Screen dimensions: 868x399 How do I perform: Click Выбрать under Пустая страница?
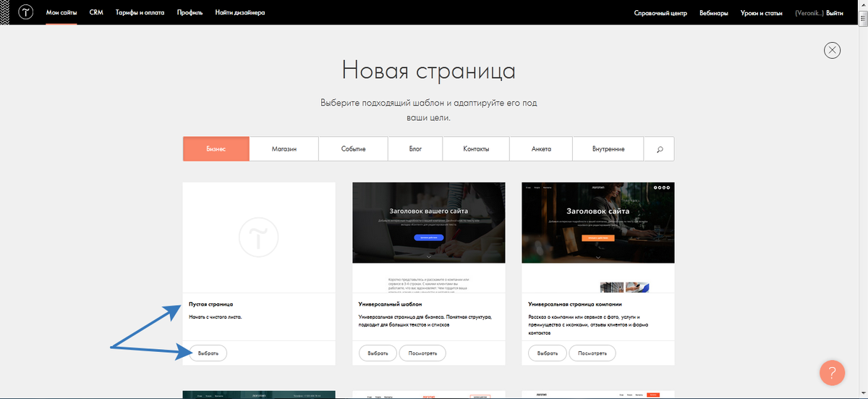coord(208,353)
